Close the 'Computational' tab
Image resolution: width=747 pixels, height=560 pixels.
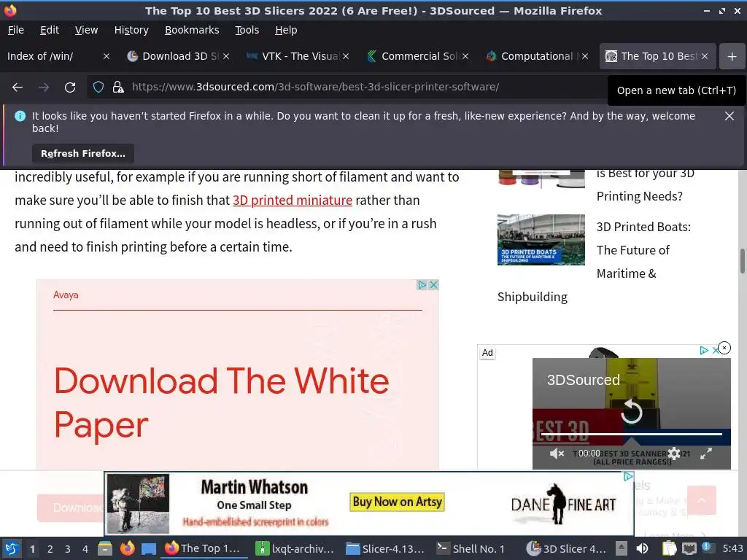[x=585, y=56]
